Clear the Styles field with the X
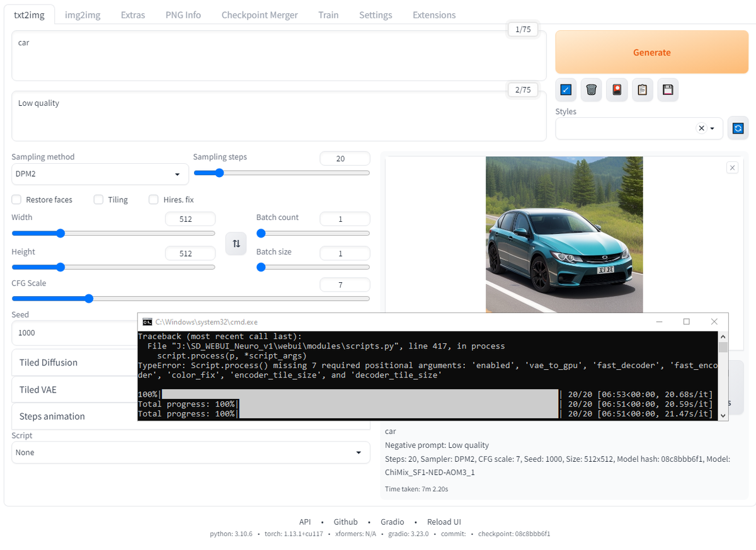756x550 pixels. 701,129
